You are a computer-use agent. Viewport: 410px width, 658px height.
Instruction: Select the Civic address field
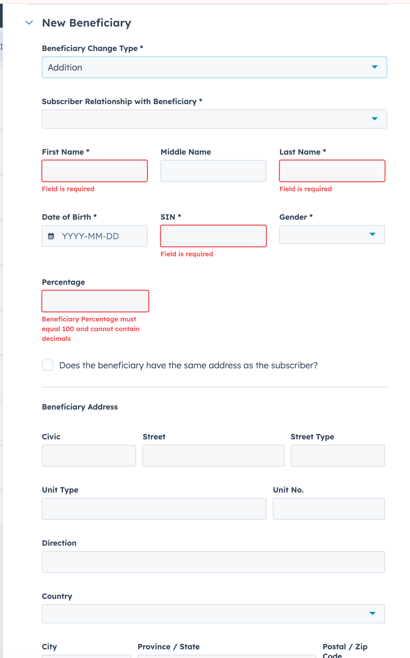(x=89, y=456)
